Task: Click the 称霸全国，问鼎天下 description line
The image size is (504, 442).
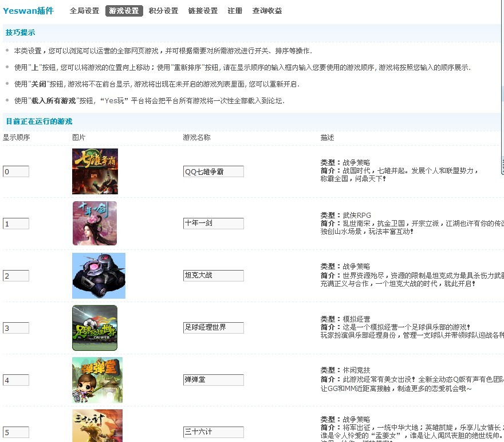Action: tap(353, 179)
